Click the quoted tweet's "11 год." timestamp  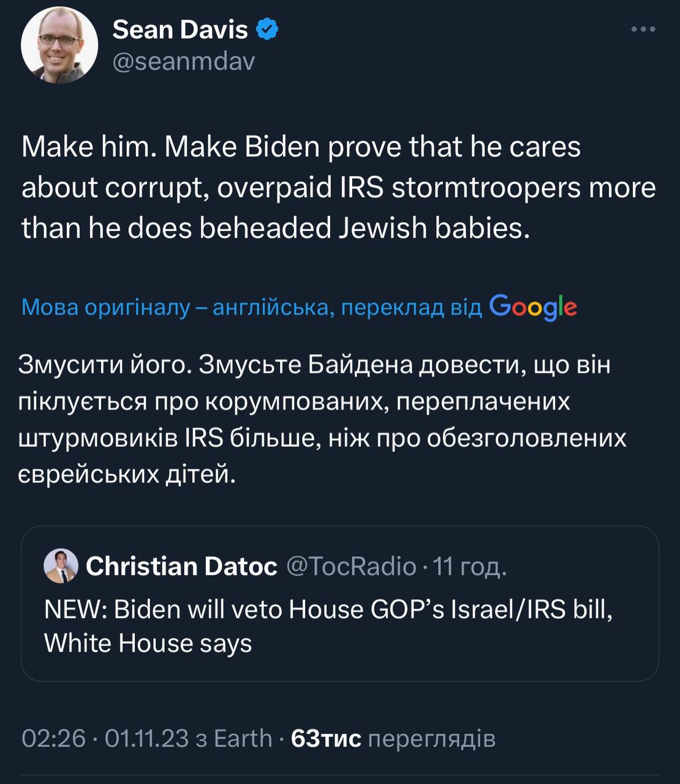click(470, 567)
